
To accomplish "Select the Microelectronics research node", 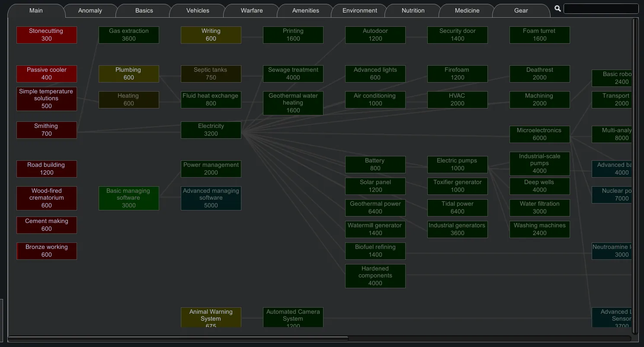I will click(x=539, y=134).
